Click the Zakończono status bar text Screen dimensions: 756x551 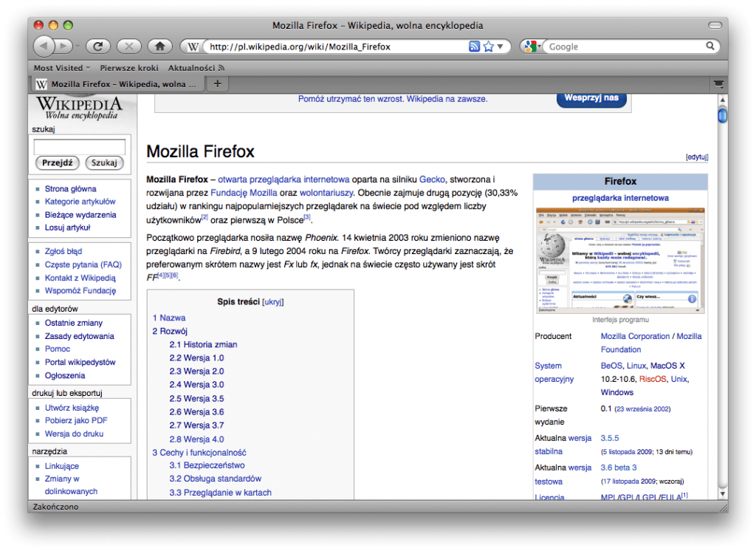click(55, 507)
